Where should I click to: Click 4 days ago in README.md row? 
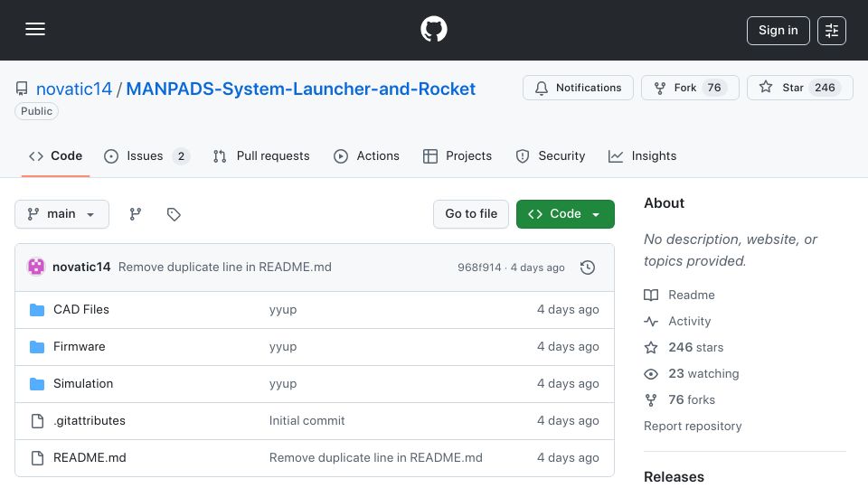[x=568, y=457]
